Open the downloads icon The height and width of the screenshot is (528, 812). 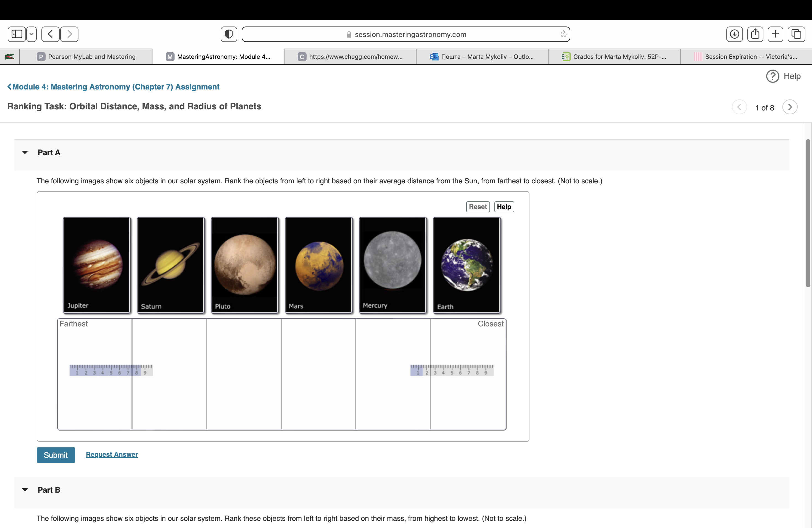point(734,34)
